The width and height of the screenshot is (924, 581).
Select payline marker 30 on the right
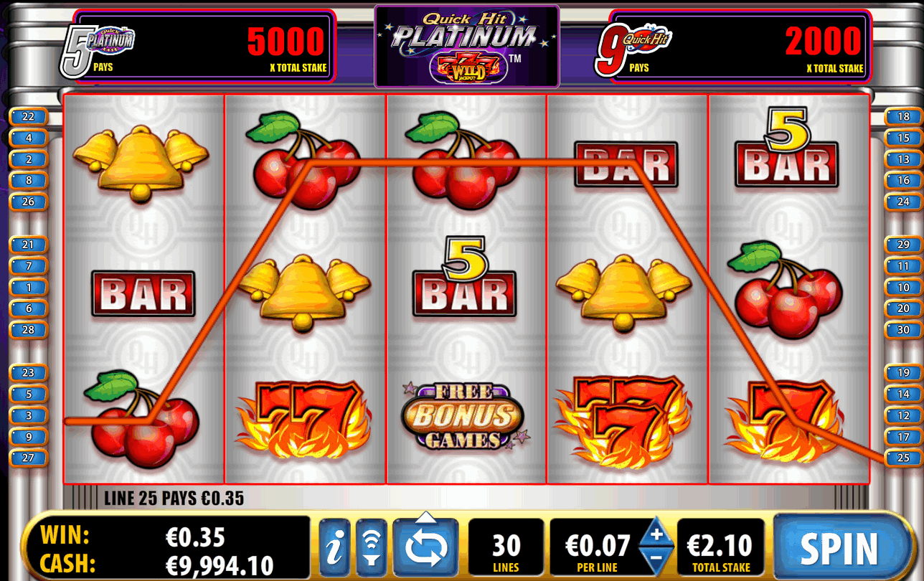[903, 330]
